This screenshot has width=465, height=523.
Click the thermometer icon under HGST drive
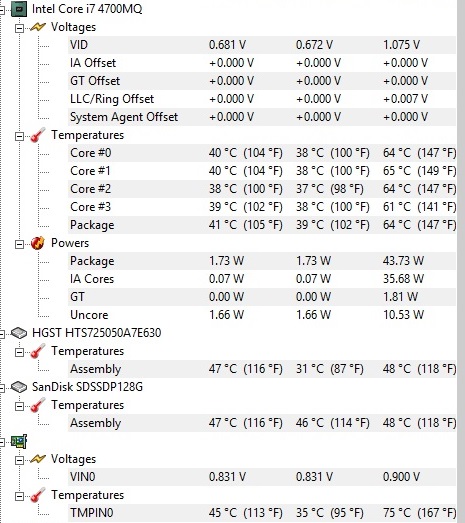point(37,351)
